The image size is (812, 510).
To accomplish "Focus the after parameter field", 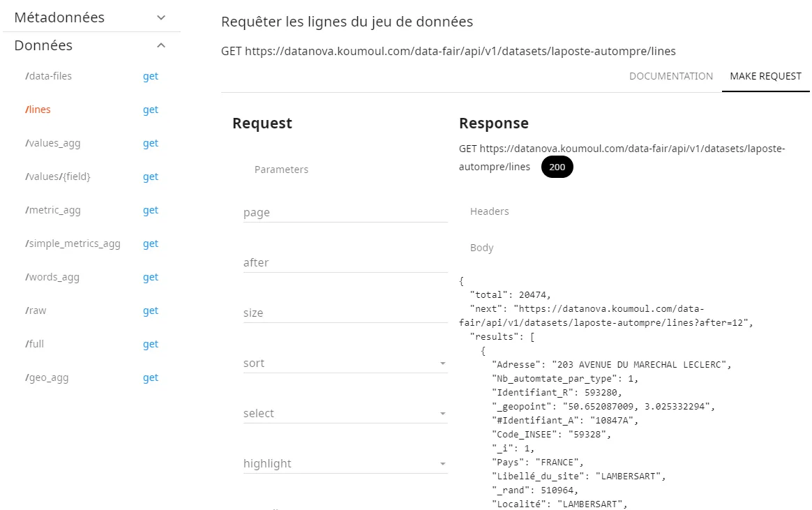I will click(x=345, y=263).
